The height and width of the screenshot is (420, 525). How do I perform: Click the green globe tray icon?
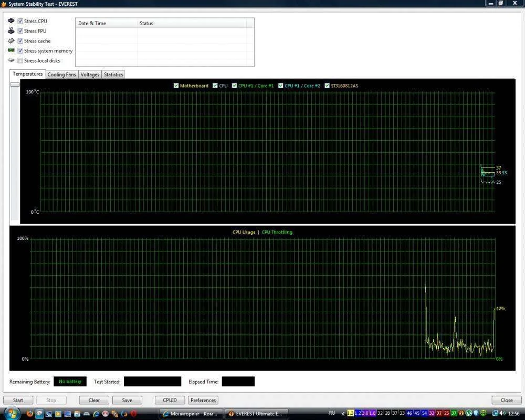(x=484, y=413)
